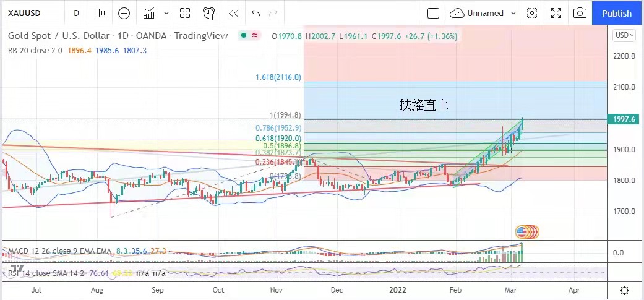
Task: Expand the indicators dropdown arrow
Action: [x=166, y=13]
